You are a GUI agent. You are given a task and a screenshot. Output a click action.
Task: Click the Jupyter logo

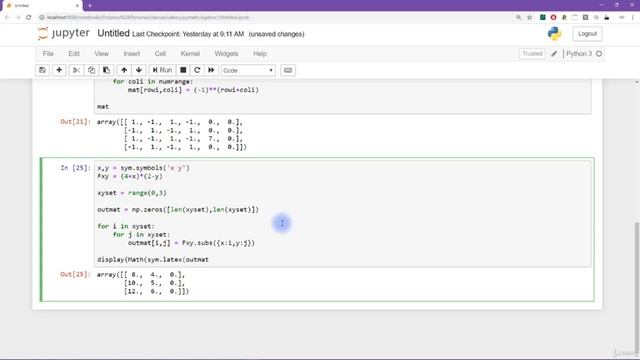click(x=63, y=33)
